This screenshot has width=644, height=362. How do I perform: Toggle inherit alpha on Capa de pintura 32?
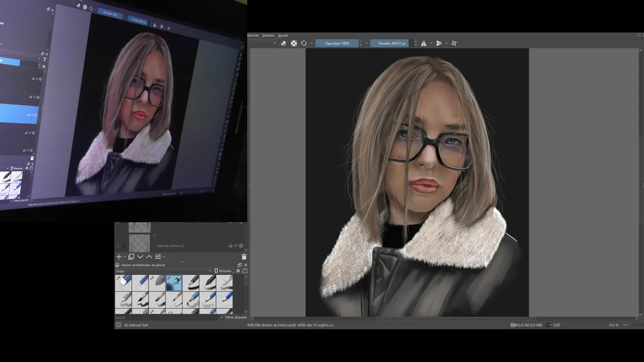tap(236, 246)
